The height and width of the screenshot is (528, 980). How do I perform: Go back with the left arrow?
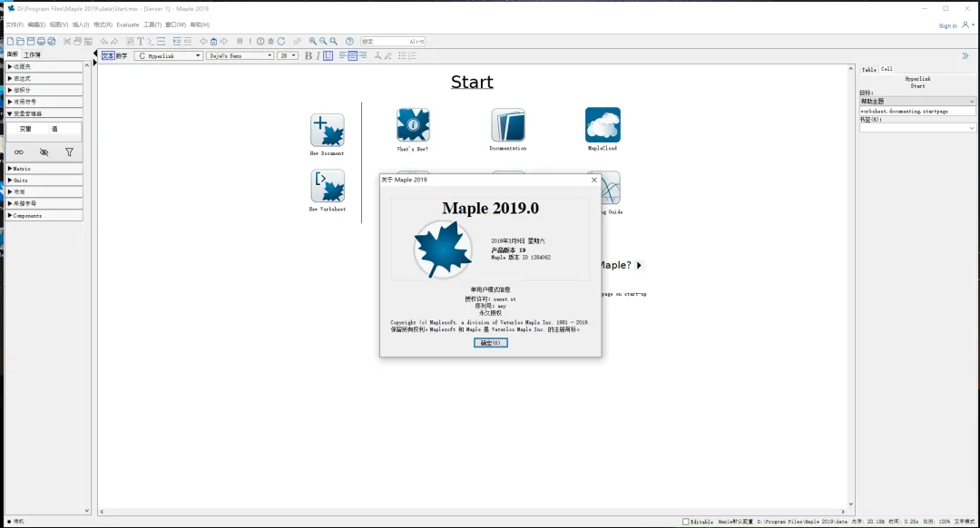[203, 41]
